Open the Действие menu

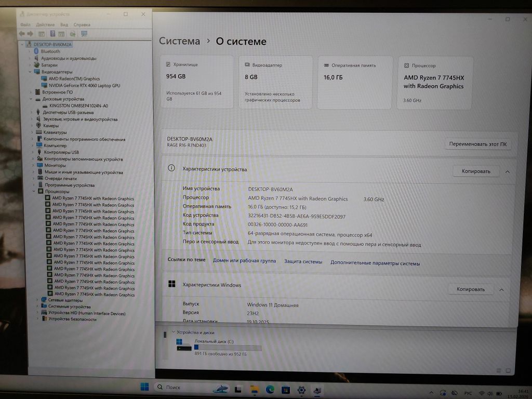coord(45,24)
